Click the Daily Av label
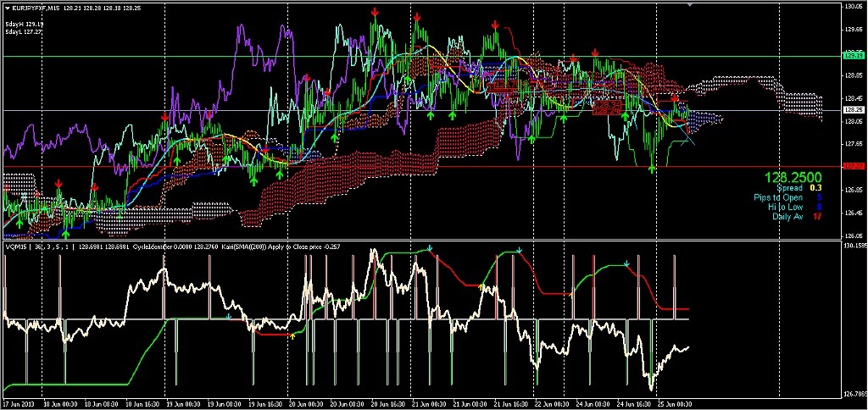This screenshot has height=410, width=868. click(x=787, y=216)
